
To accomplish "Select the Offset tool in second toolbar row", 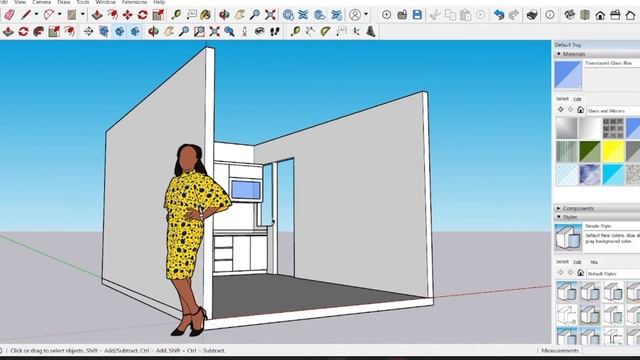I will coord(69,31).
